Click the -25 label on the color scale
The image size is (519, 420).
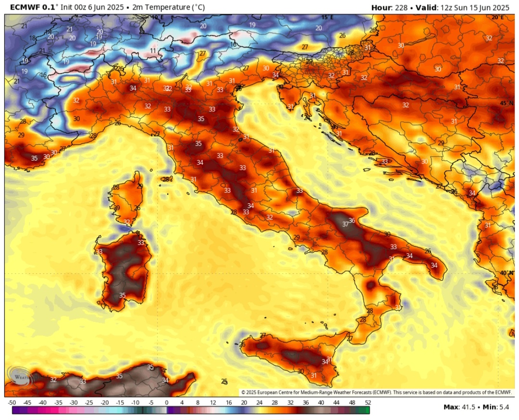(89, 402)
